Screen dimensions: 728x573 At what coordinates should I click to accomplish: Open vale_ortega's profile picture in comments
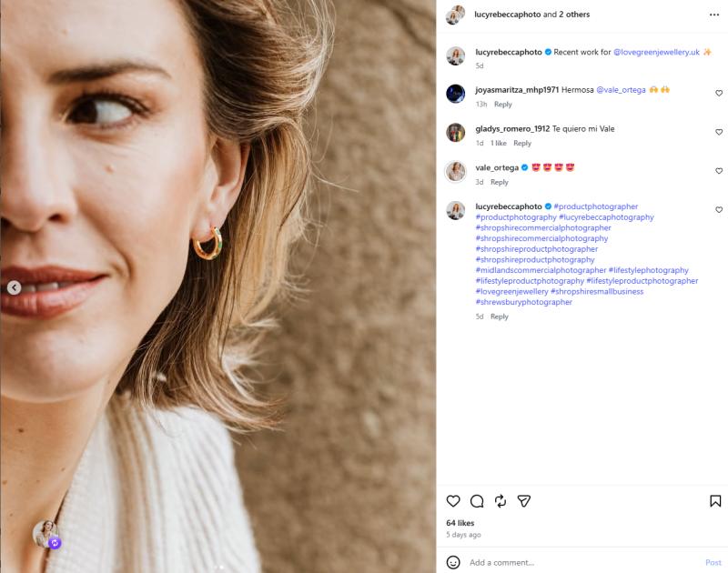point(456,172)
